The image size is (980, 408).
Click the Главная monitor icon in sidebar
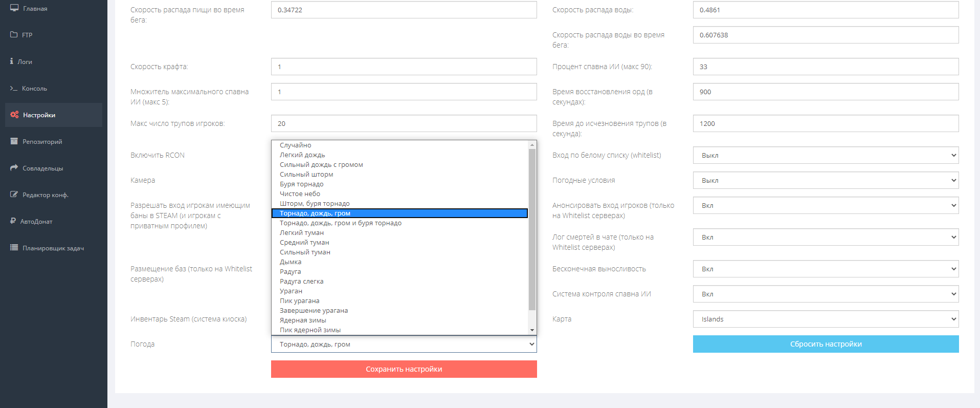[14, 8]
